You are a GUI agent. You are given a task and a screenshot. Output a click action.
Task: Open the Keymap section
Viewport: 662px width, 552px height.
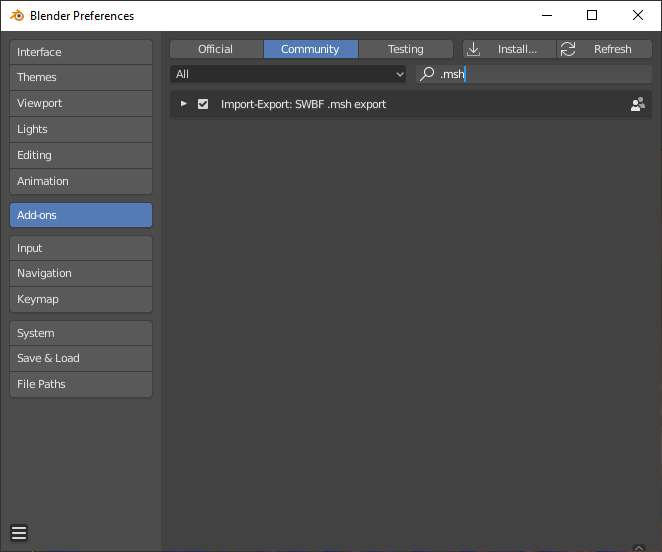[81, 299]
